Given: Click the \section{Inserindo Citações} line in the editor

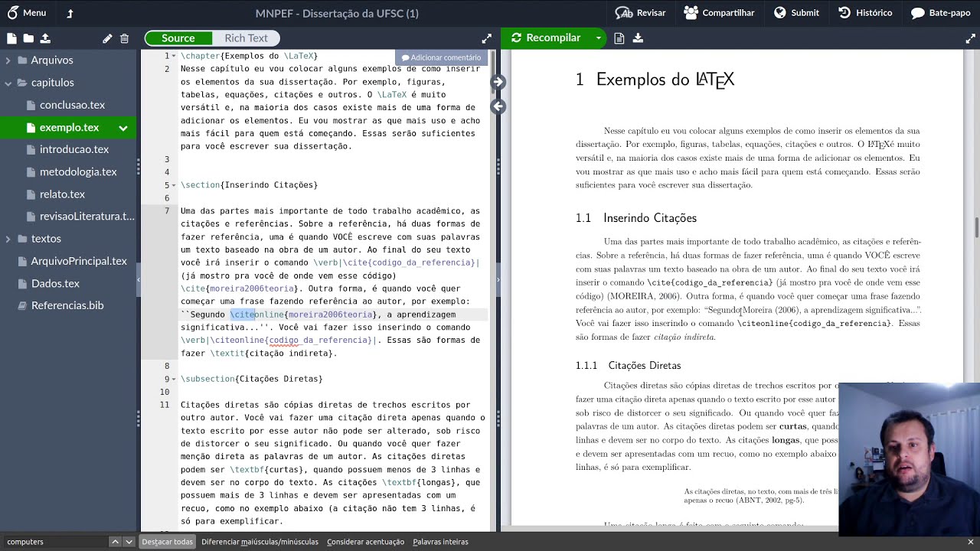Looking at the screenshot, I should point(249,185).
